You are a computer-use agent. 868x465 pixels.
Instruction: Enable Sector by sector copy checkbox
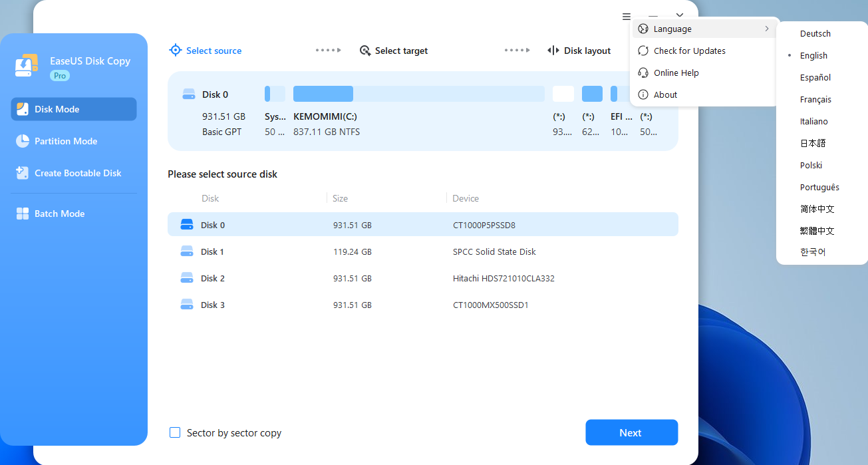click(175, 432)
